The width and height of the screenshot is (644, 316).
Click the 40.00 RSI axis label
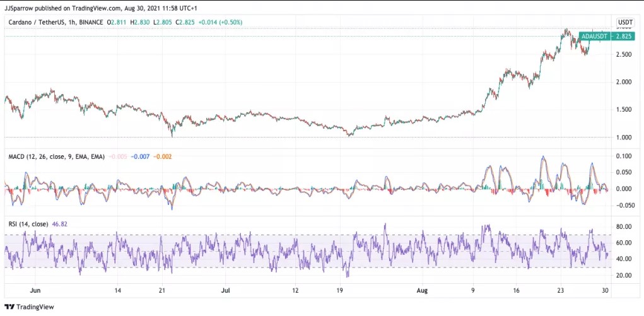[x=623, y=259]
